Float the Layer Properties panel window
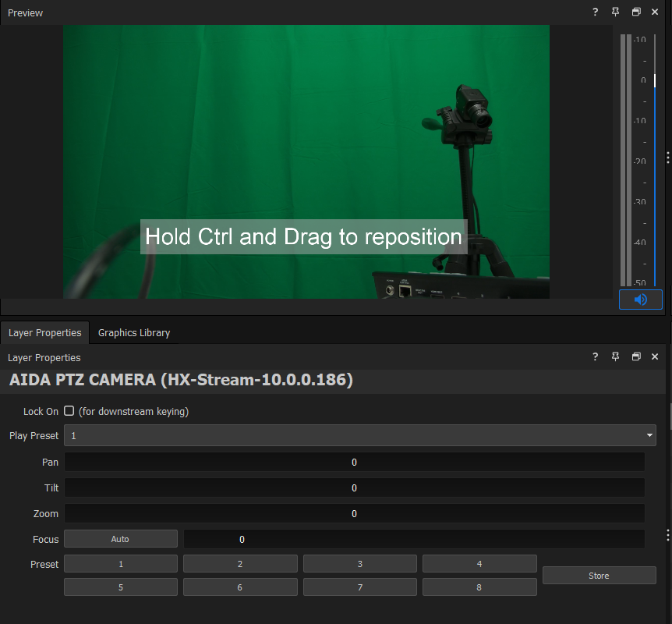This screenshot has height=624, width=672. (x=636, y=357)
